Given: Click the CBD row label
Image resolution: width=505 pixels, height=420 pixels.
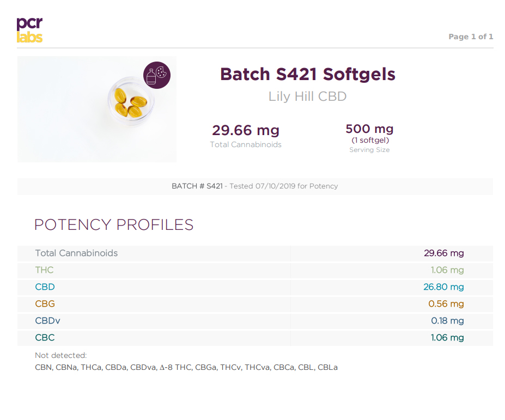Looking at the screenshot, I should click(45, 287).
